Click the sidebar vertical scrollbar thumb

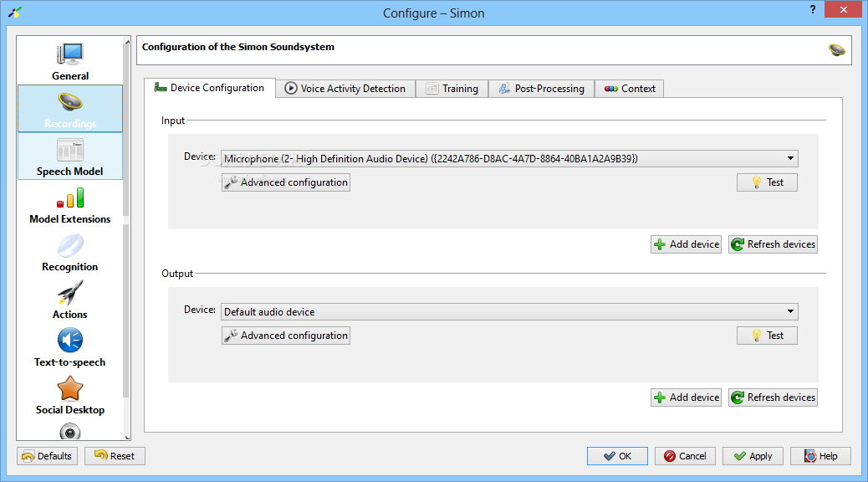(x=127, y=131)
